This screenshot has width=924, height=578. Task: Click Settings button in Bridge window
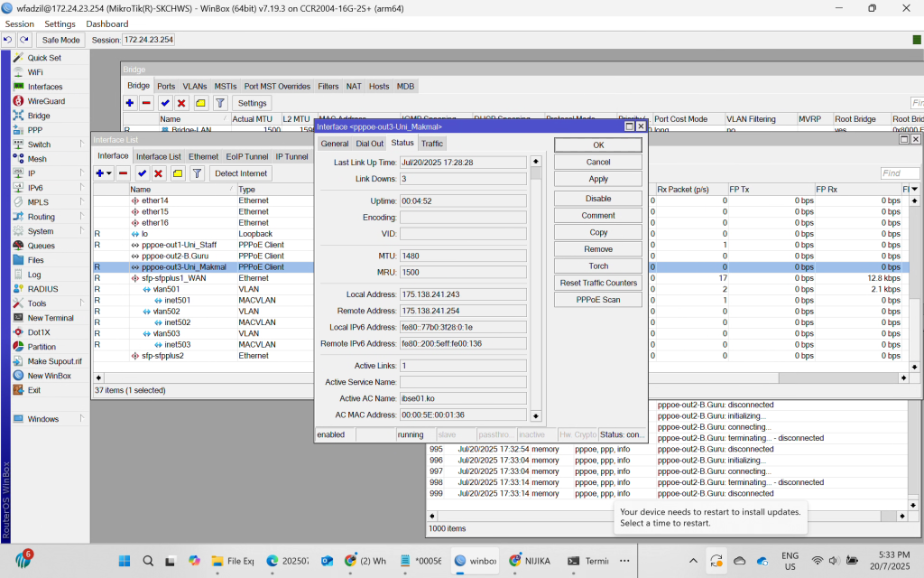253,103
